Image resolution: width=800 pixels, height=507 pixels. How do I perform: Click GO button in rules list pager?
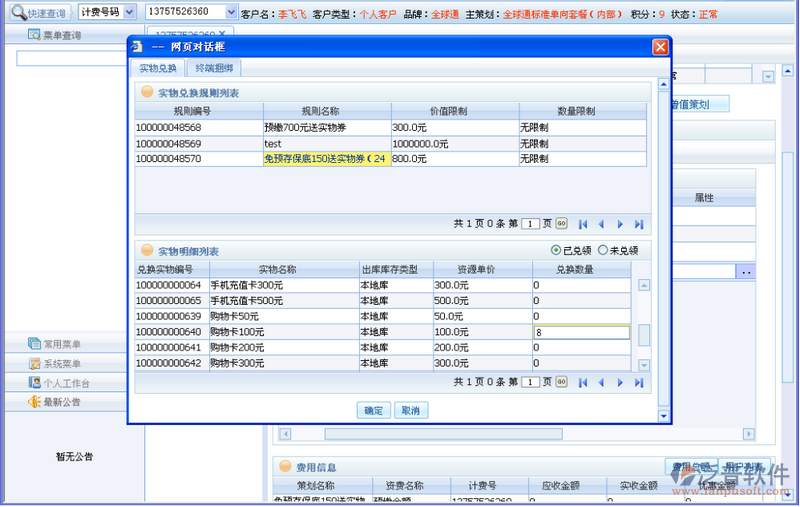click(x=562, y=224)
